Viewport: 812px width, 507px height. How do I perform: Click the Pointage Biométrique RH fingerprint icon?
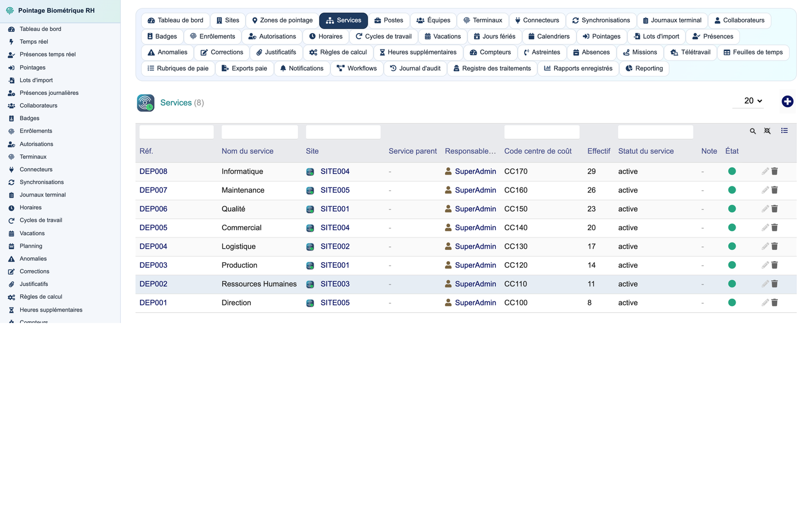(x=10, y=11)
